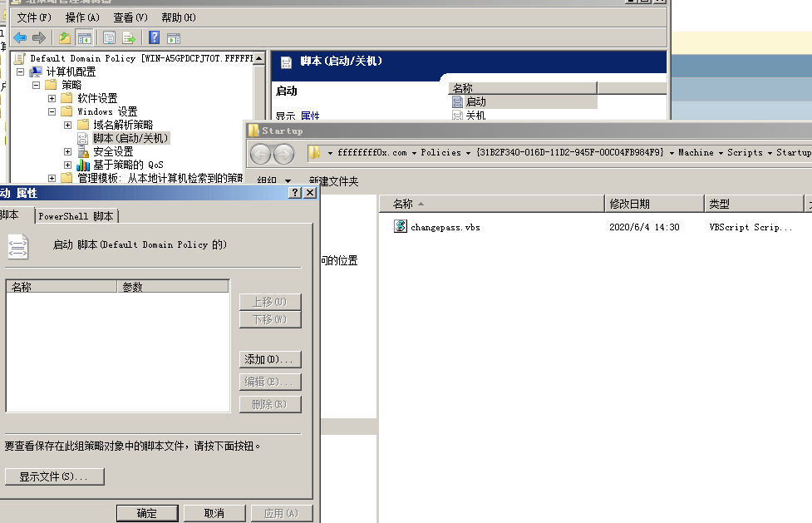Collapse the Windows 设置 tree node
The image size is (812, 523).
(52, 111)
